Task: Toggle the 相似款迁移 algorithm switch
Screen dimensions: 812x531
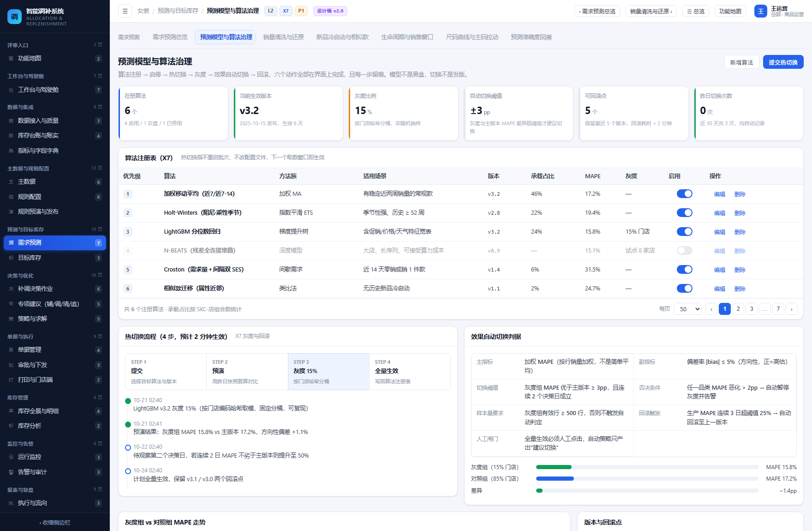Action: 684,289
